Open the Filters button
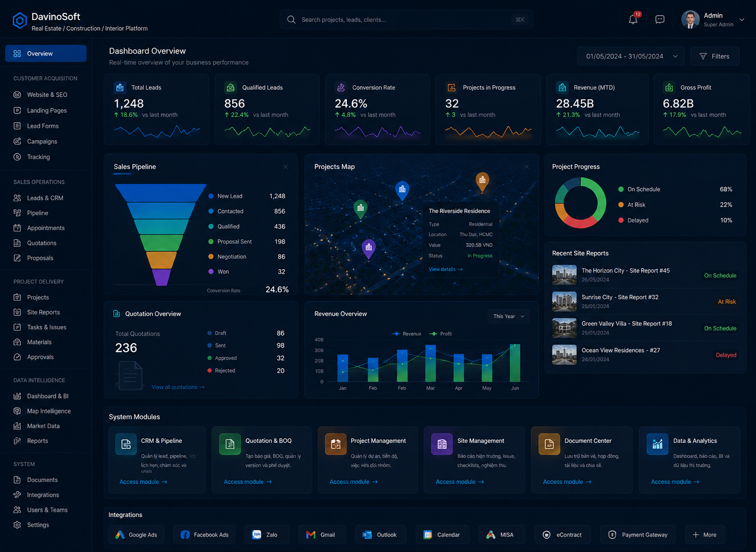This screenshot has width=756, height=552. coord(715,56)
